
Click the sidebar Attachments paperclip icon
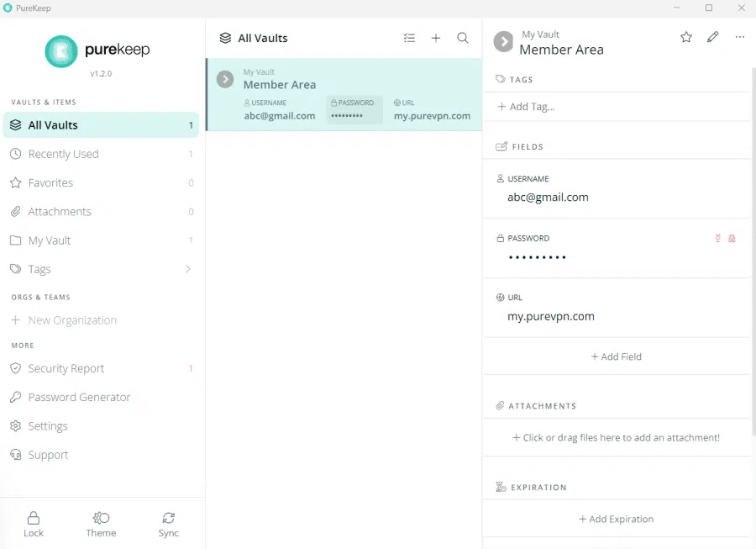15,211
